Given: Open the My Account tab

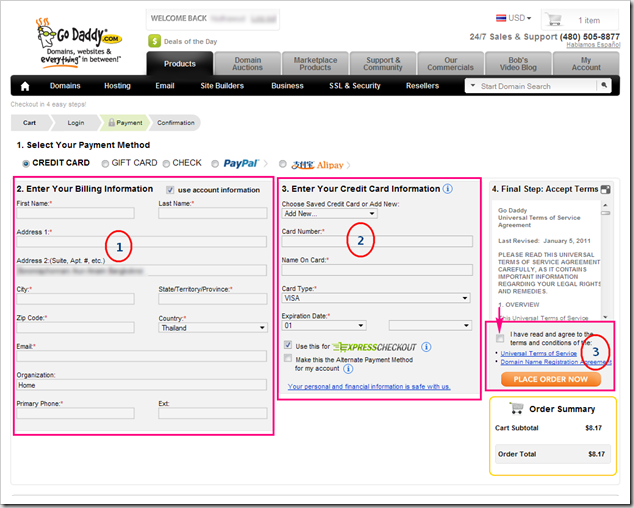Looking at the screenshot, I should tap(586, 64).
